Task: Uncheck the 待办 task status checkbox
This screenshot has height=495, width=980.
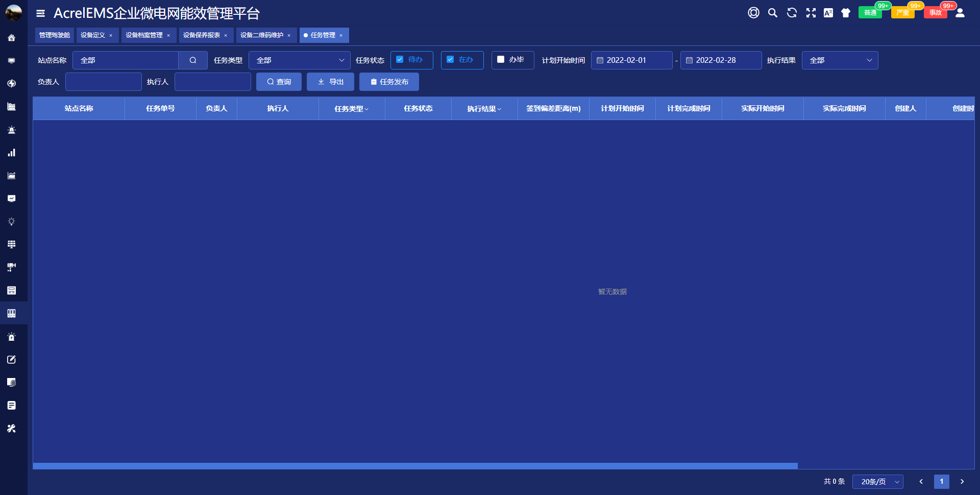Action: [x=400, y=60]
